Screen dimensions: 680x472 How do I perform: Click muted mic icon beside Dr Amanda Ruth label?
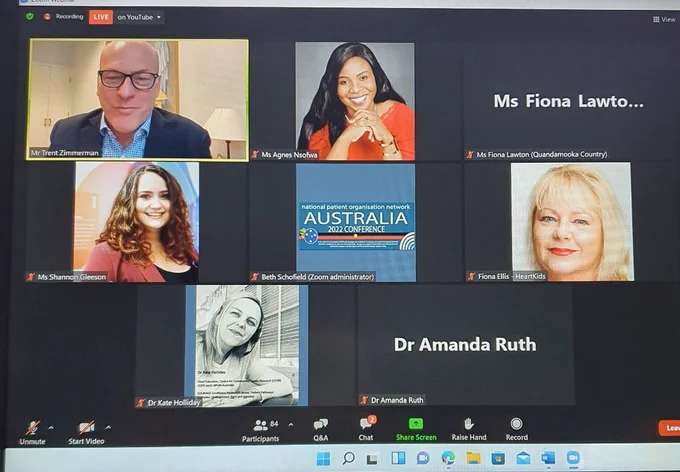pyautogui.click(x=364, y=400)
